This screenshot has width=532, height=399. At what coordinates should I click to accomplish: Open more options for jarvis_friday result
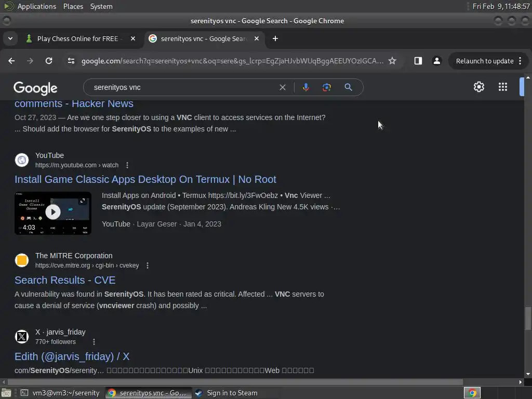(x=94, y=342)
